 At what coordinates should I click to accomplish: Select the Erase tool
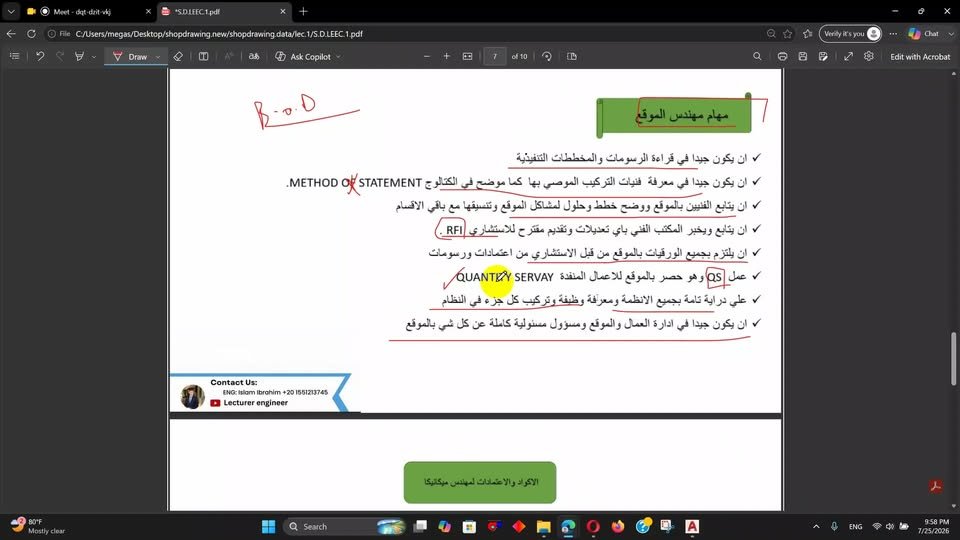pyautogui.click(x=178, y=56)
